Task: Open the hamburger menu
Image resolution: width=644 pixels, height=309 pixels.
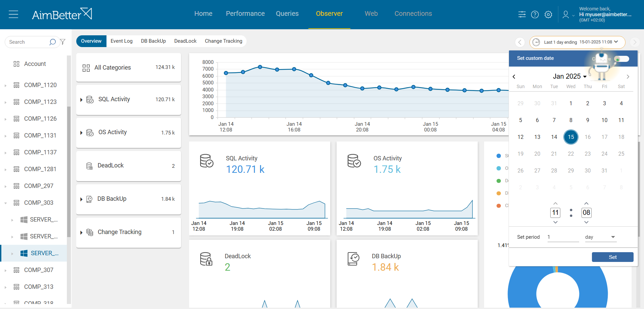Action: pos(13,14)
